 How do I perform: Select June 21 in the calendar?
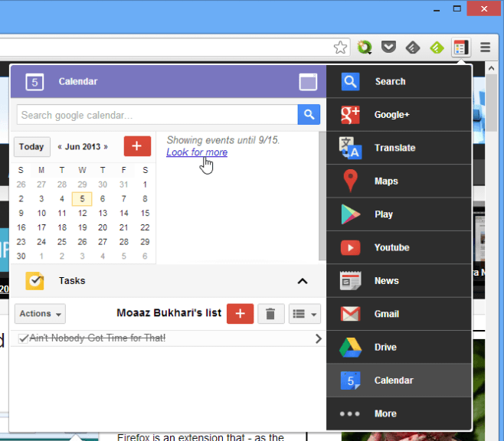click(124, 227)
